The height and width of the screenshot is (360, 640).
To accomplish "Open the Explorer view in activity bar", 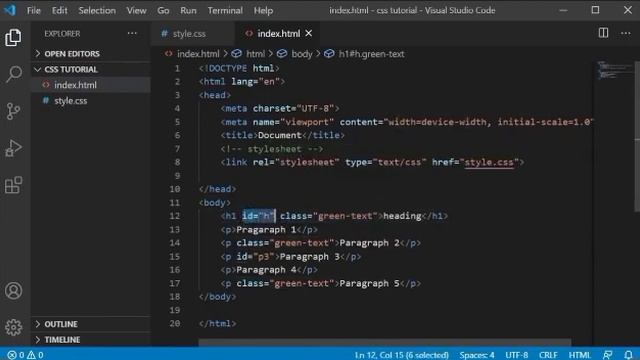I will pyautogui.click(x=13, y=38).
